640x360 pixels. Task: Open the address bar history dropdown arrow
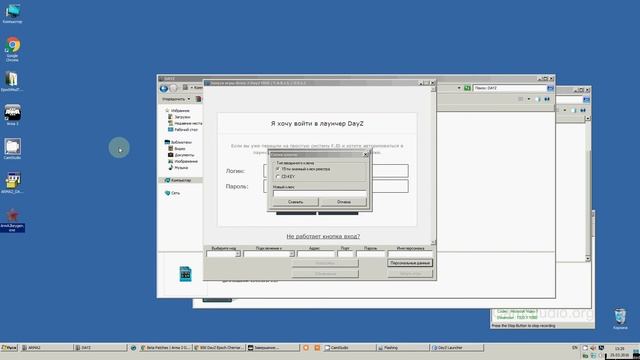(x=459, y=88)
